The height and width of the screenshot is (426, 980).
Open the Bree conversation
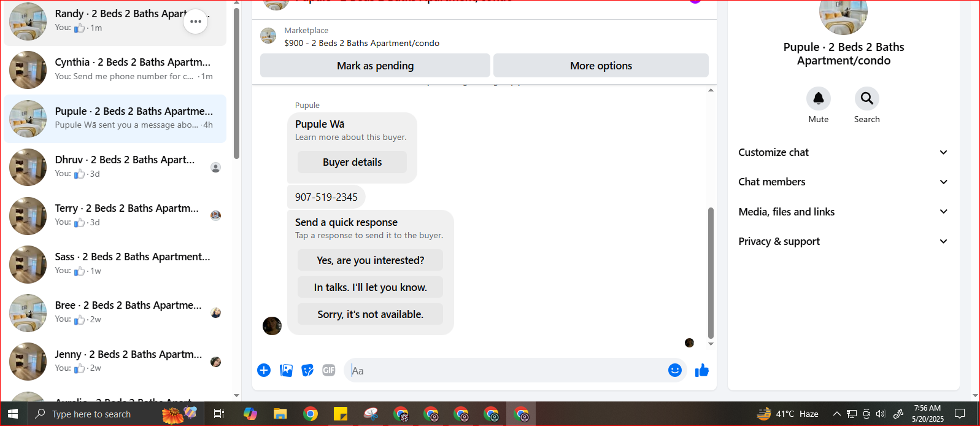[115, 312]
